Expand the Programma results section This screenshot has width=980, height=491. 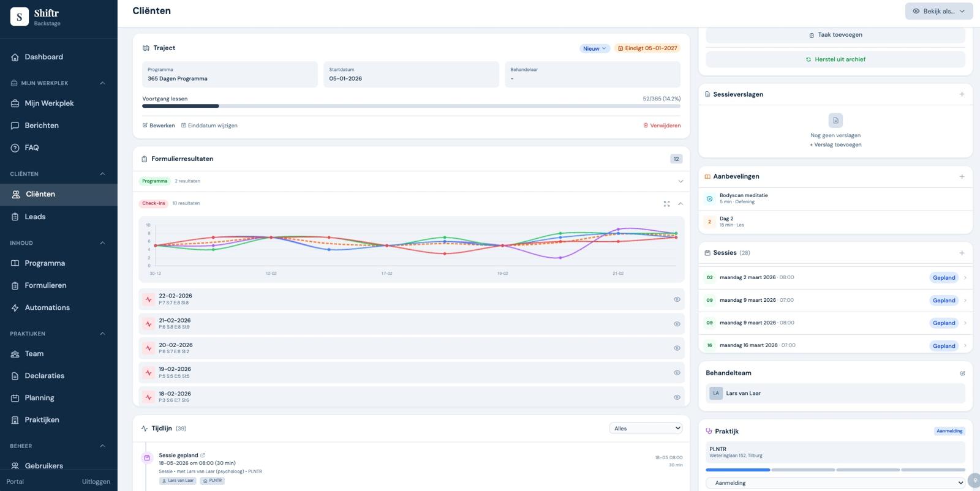(x=680, y=181)
